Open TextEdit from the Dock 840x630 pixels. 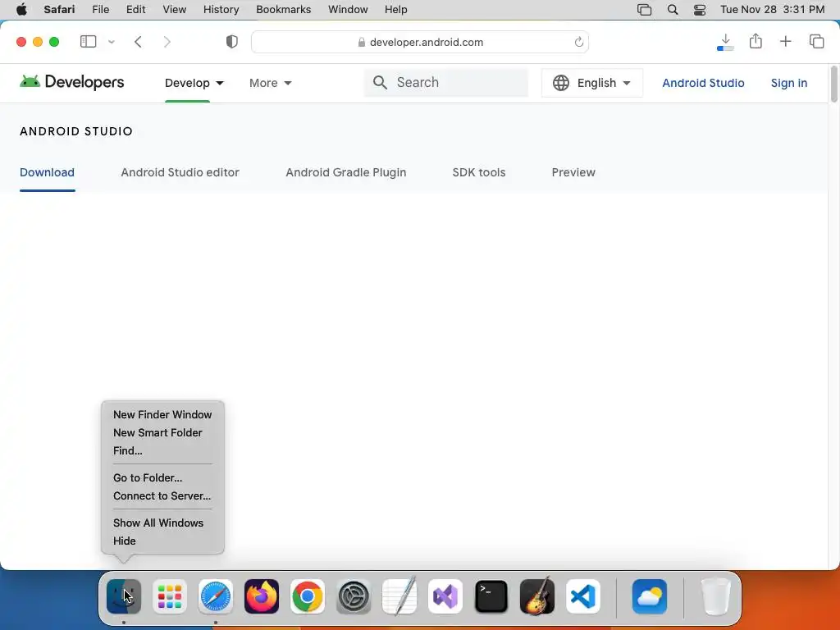point(399,596)
